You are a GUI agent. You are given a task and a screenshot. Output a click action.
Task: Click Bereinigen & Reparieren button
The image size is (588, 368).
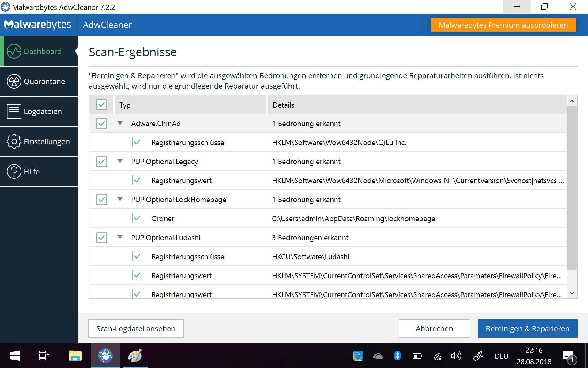[x=527, y=328]
